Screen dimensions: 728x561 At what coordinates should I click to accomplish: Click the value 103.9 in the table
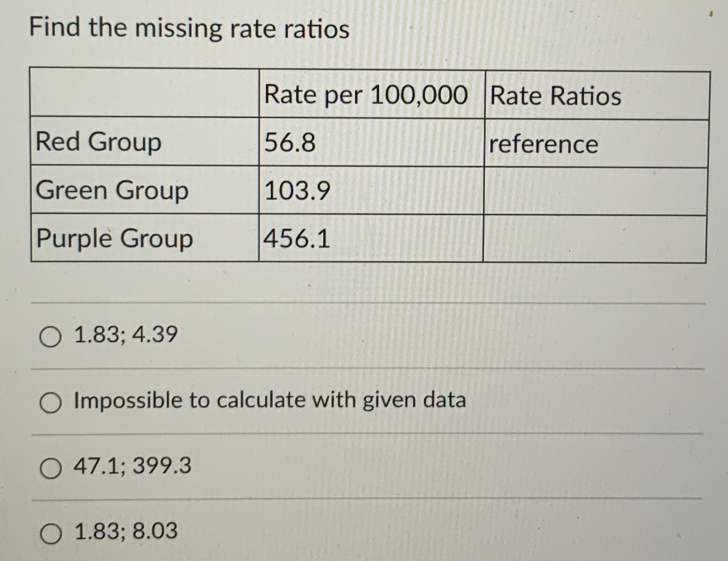tap(297, 190)
